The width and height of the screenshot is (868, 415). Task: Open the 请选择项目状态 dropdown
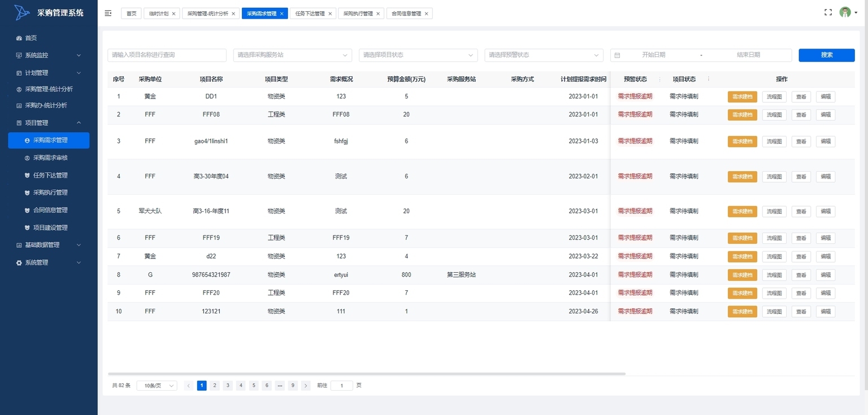point(418,55)
